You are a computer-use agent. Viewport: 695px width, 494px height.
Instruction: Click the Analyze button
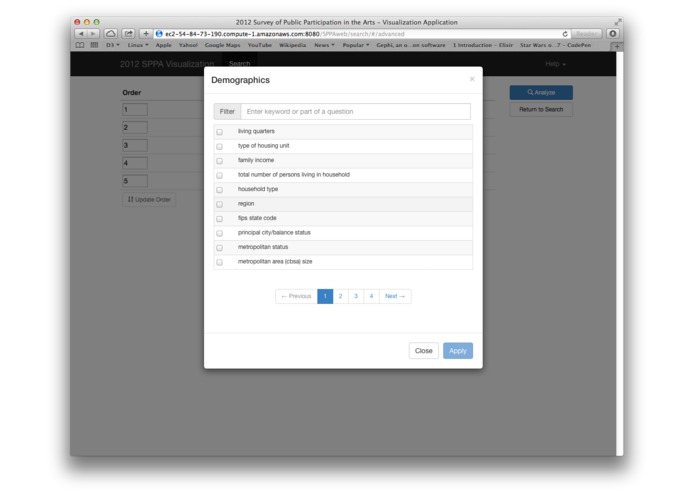[541, 93]
